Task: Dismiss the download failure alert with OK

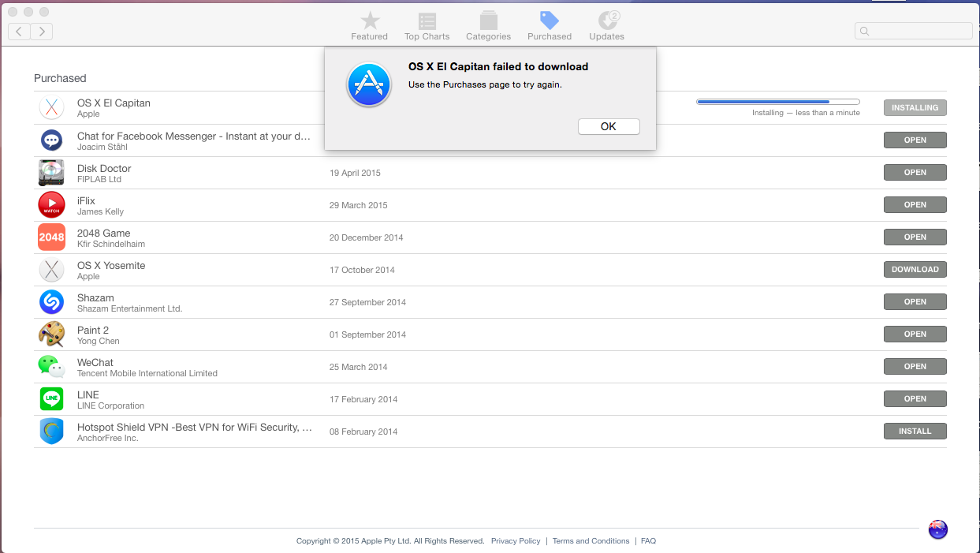Action: [x=609, y=126]
